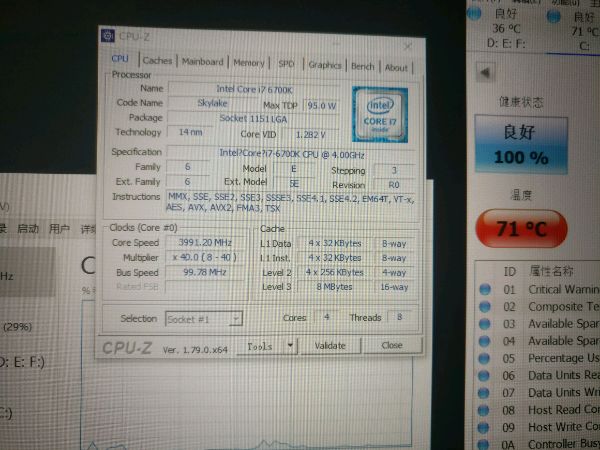Select the Memory tab in CPU-Z
This screenshot has height=450, width=600.
249,63
